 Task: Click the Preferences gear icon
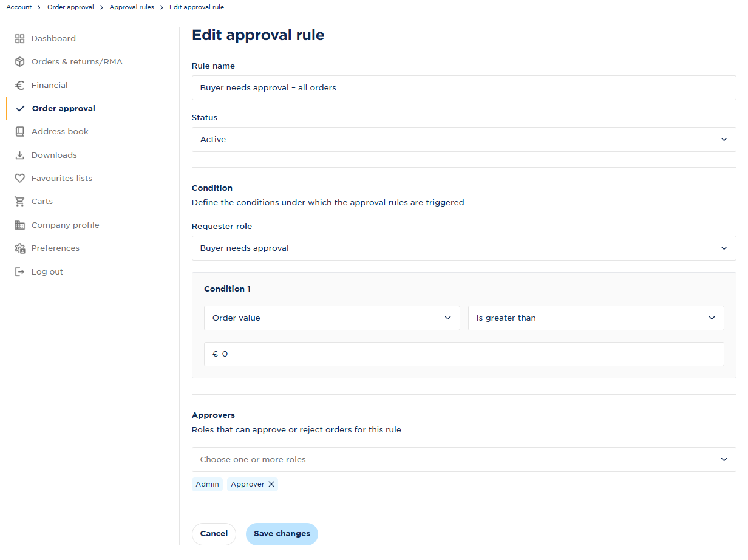pos(20,248)
